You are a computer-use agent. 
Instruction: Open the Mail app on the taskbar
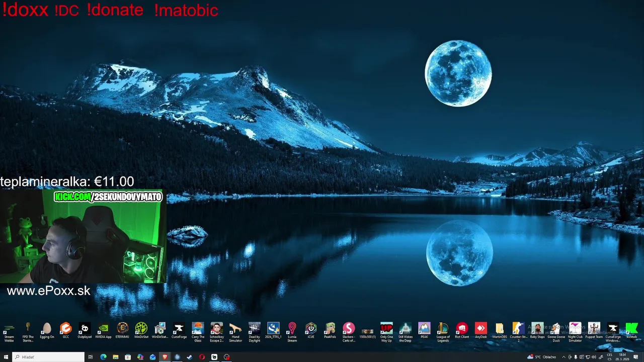152,357
